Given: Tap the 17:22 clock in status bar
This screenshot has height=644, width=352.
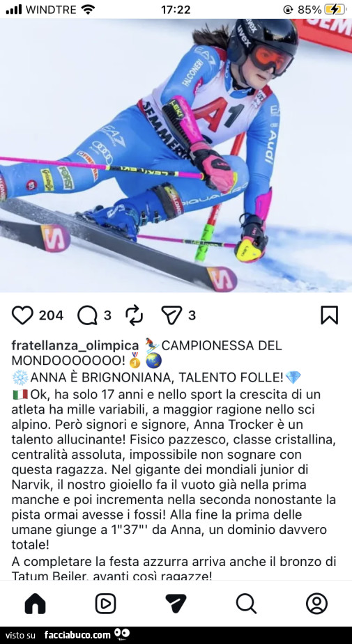Looking at the screenshot, I should click(176, 10).
